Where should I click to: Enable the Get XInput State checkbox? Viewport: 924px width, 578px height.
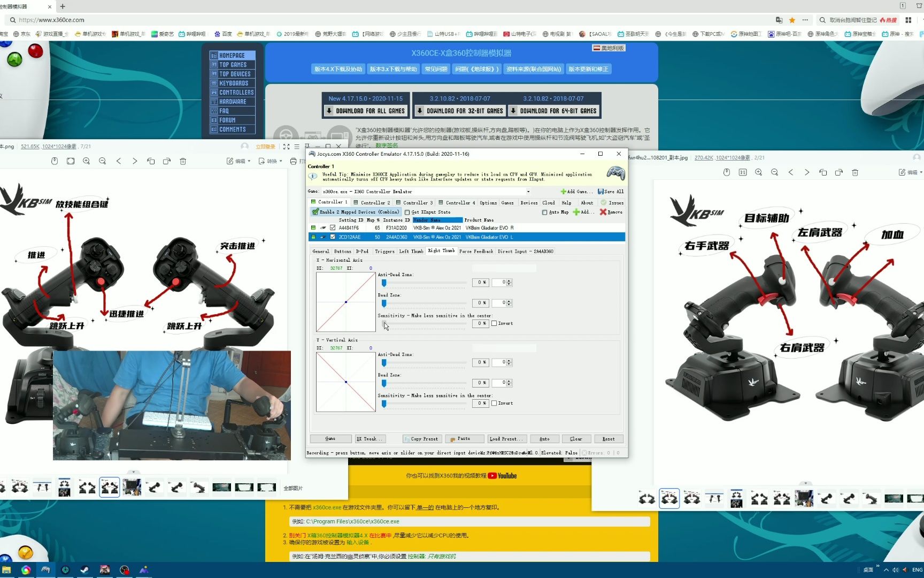point(407,212)
